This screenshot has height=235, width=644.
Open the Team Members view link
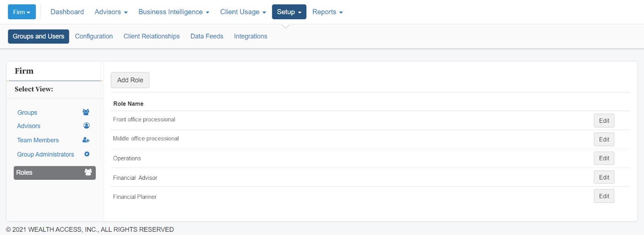coord(38,140)
